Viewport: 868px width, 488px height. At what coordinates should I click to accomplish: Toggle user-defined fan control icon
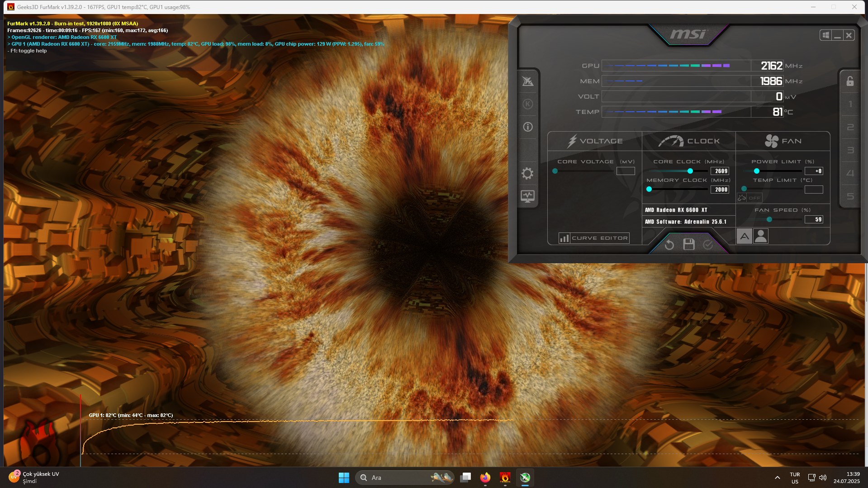[x=761, y=236]
